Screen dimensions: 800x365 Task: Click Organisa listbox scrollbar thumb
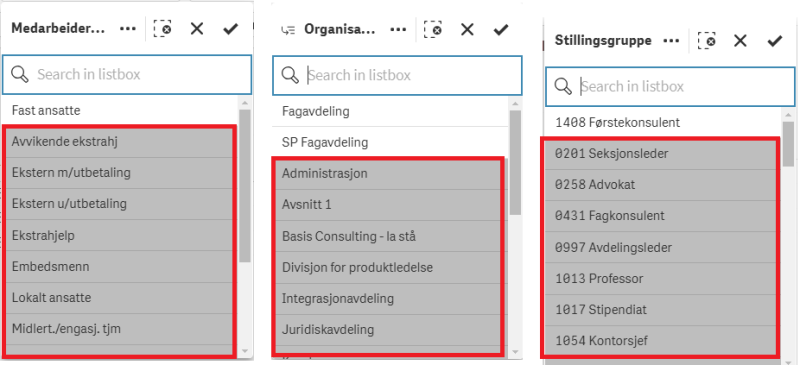(515, 162)
